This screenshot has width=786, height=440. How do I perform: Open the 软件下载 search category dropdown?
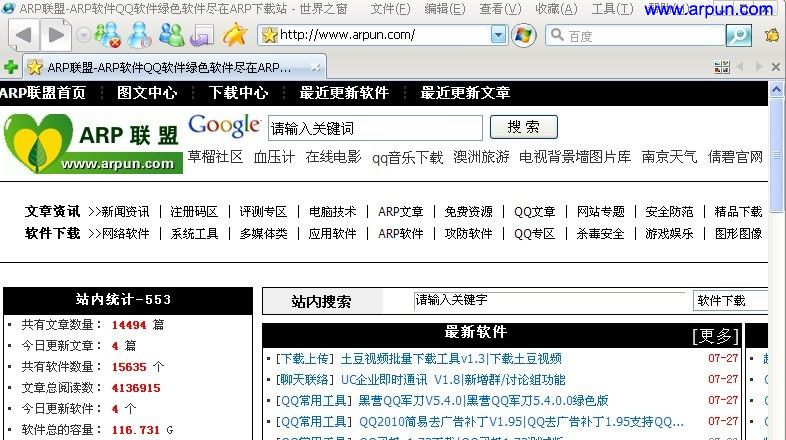pyautogui.click(x=732, y=300)
